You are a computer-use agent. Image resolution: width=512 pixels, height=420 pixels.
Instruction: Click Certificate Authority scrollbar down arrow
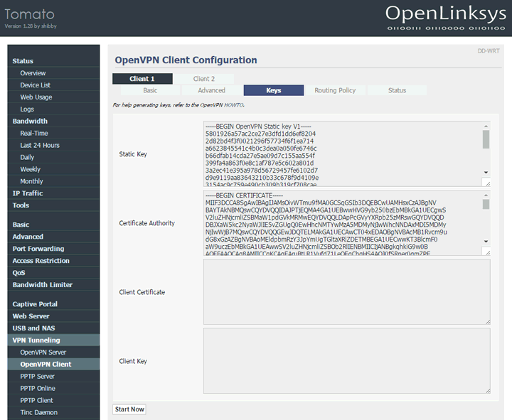(486, 242)
